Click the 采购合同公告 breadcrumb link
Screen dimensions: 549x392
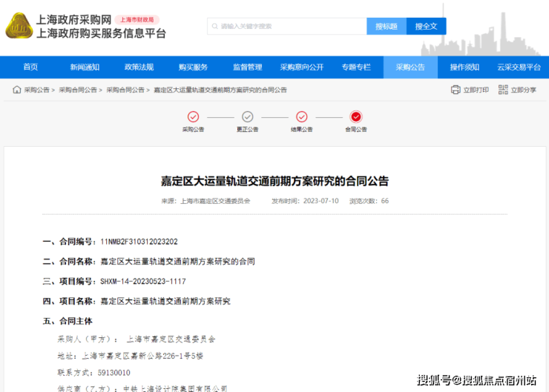point(78,90)
